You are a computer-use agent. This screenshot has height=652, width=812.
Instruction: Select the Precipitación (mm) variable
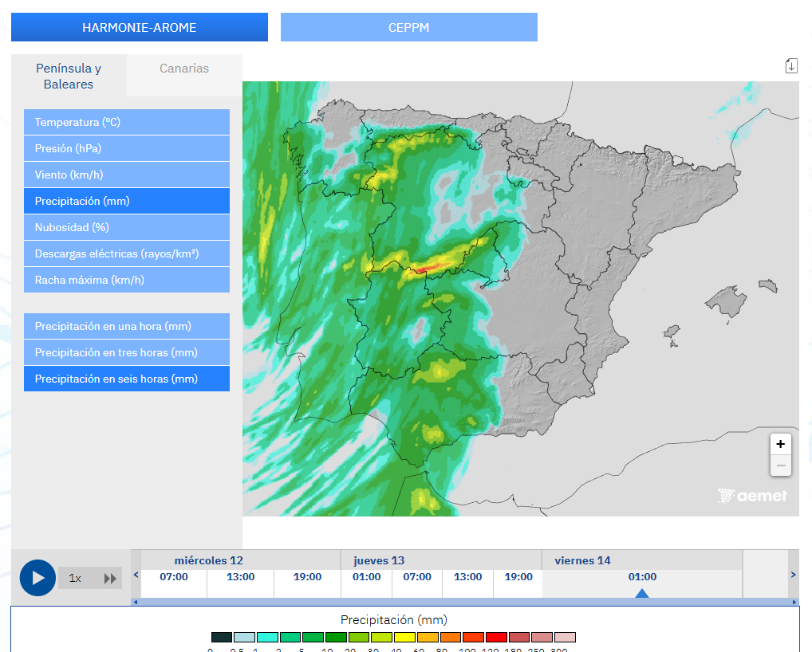[126, 202]
